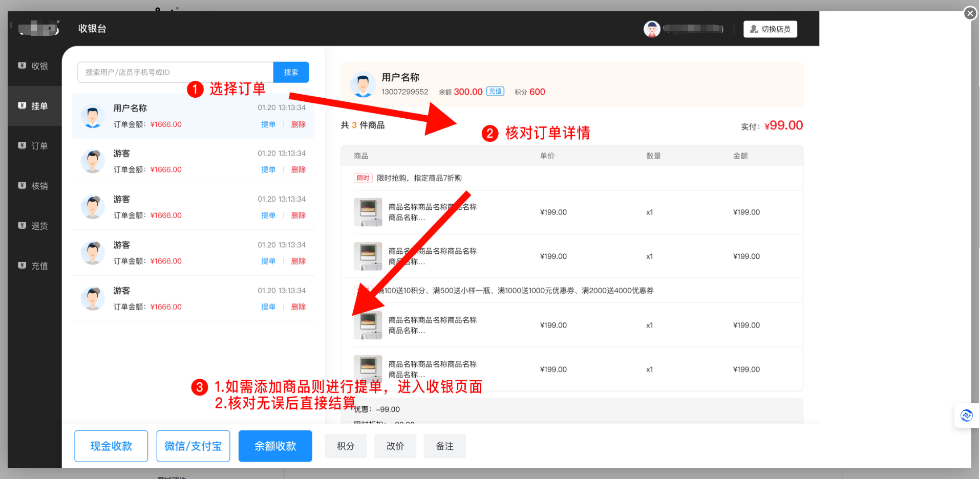This screenshot has height=479, width=980.
Task: Click the 充值 tag beside balance
Action: point(495,92)
